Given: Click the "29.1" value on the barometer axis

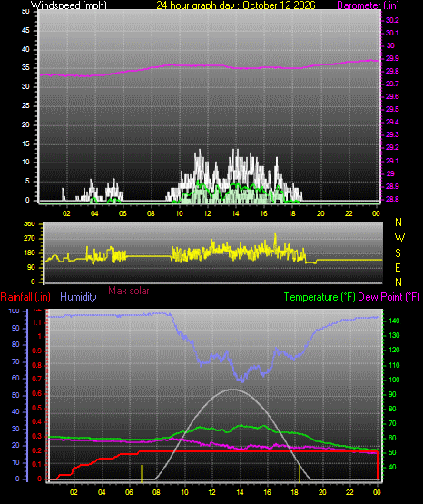Looking at the screenshot, I should pyautogui.click(x=392, y=161).
